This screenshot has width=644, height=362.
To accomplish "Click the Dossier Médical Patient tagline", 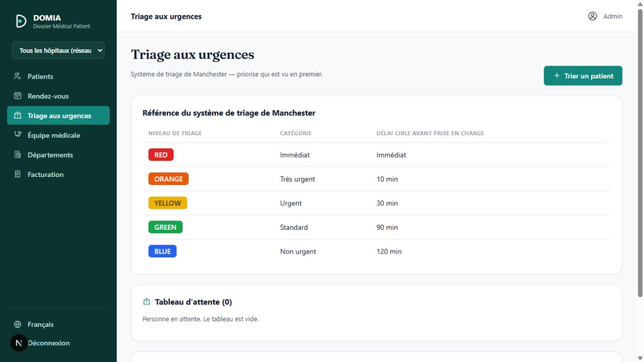I will (x=62, y=26).
